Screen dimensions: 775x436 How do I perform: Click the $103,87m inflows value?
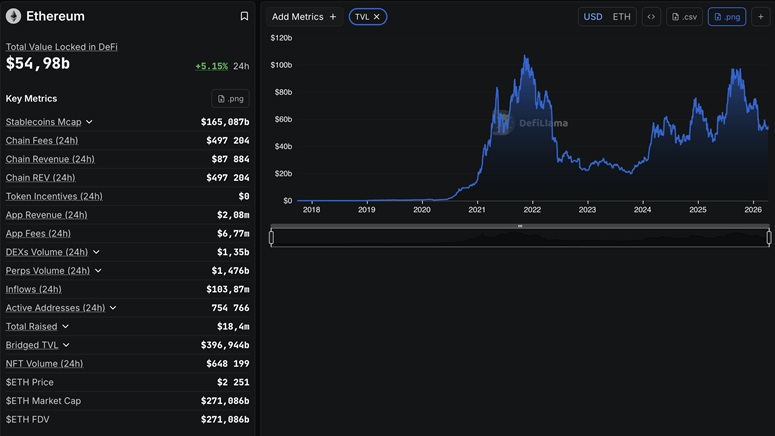[x=228, y=289]
